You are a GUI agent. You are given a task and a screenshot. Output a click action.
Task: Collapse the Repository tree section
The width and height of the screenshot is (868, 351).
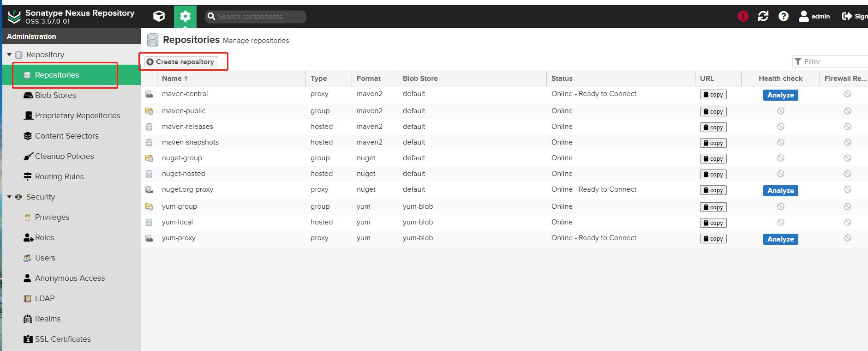9,54
